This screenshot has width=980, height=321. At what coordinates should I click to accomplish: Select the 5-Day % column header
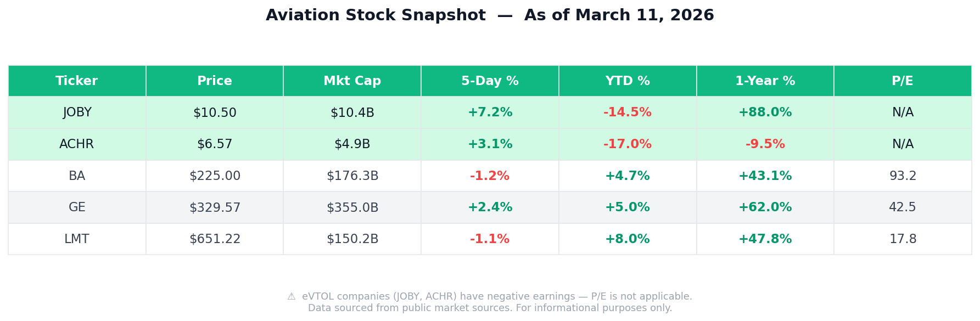pos(490,81)
